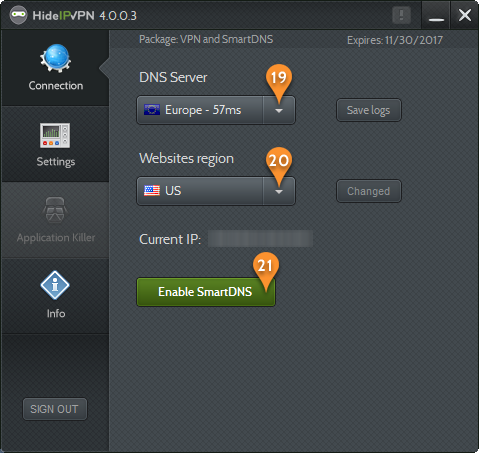
Task: Open the US region combo box
Action: pos(216,191)
